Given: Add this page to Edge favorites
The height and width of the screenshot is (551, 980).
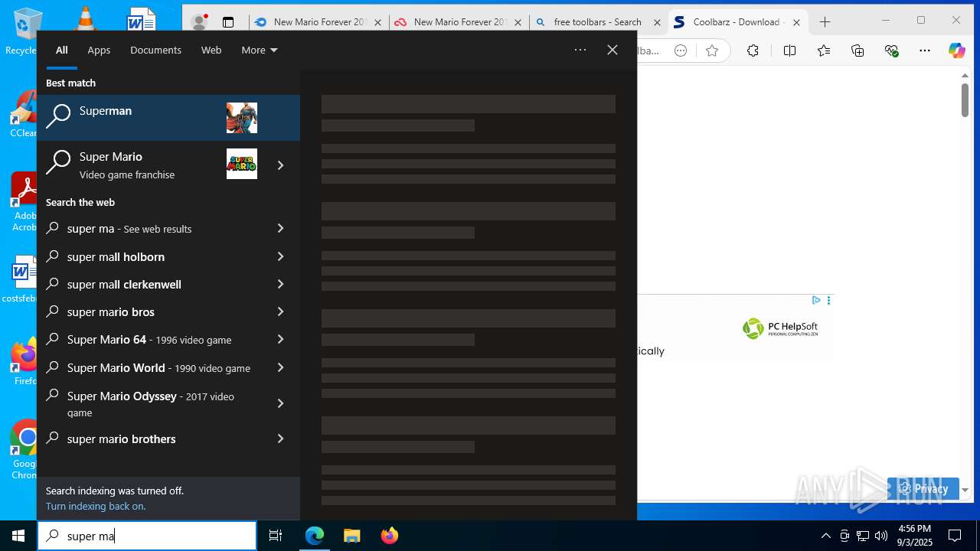Looking at the screenshot, I should point(712,51).
